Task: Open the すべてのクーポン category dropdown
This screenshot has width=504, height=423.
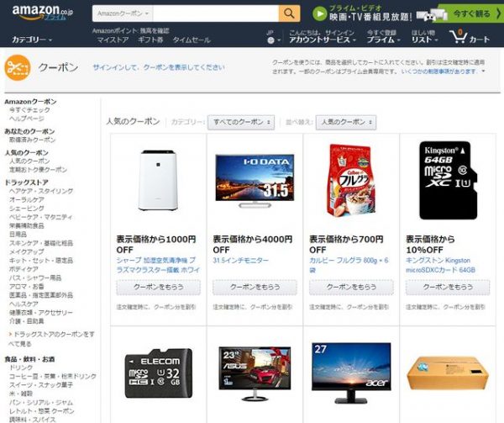Action: click(241, 122)
